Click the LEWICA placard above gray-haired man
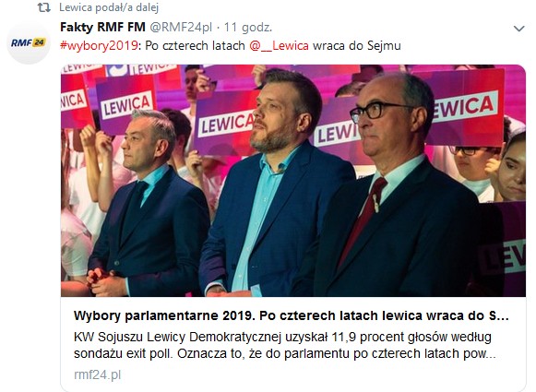The image size is (536, 392). 125,101
